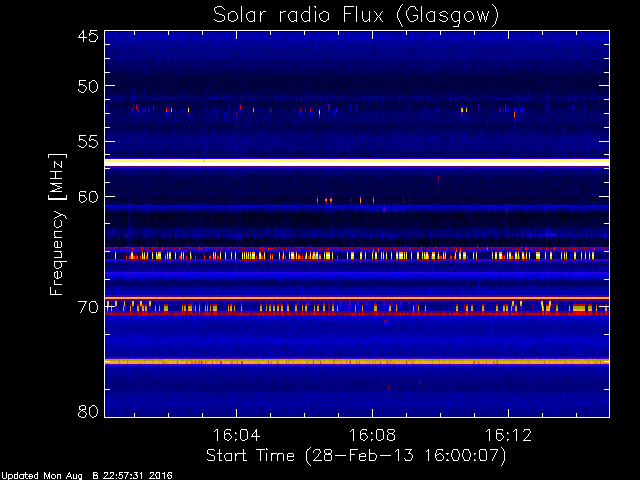Click the 'Frequency [MHz]' axis label

click(57, 224)
